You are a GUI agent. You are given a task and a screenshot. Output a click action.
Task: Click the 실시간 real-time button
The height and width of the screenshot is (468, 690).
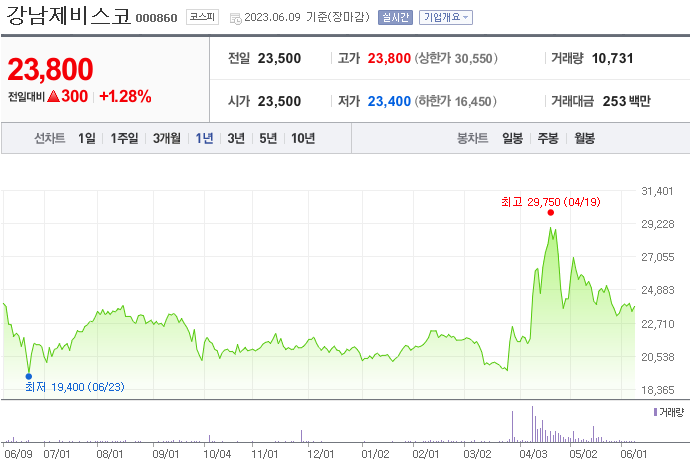pyautogui.click(x=395, y=17)
